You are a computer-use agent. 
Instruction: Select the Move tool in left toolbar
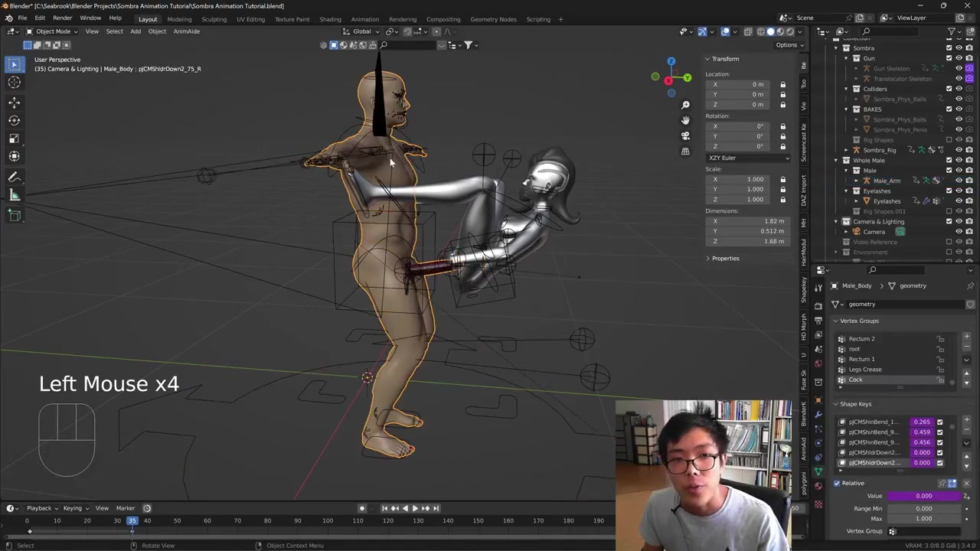click(x=14, y=102)
